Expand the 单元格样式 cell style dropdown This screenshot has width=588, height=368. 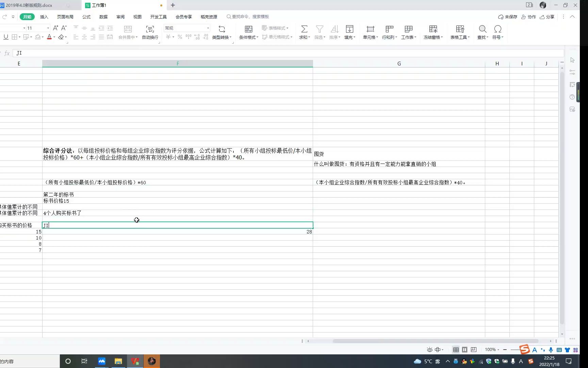click(292, 37)
